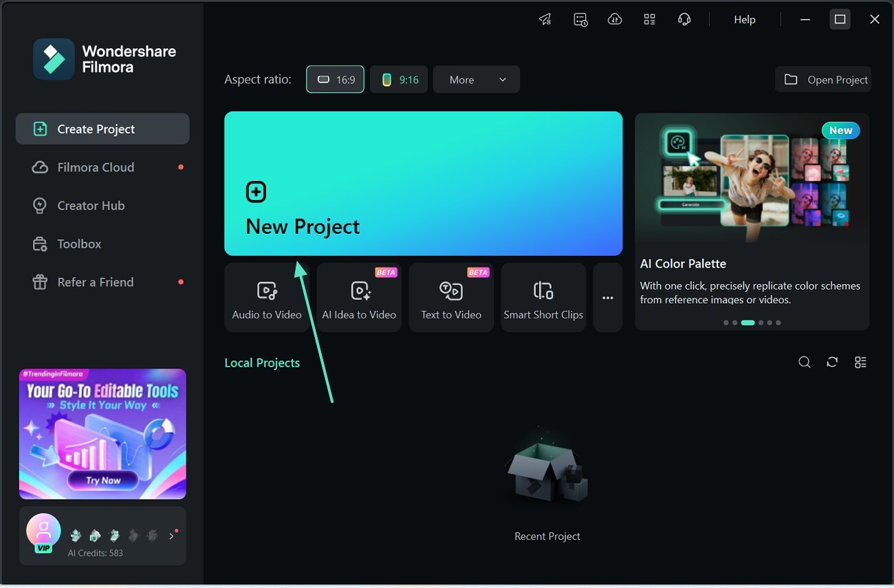Select the fourth carousel dot
This screenshot has height=588, width=894.
click(x=761, y=323)
